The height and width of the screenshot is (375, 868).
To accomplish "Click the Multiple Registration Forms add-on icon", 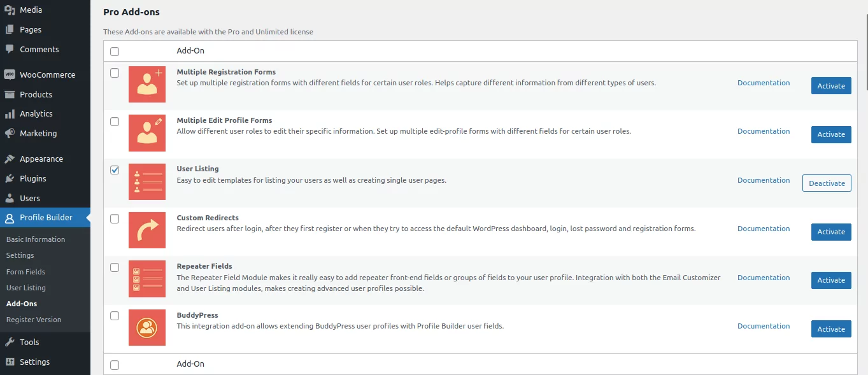I will click(147, 84).
